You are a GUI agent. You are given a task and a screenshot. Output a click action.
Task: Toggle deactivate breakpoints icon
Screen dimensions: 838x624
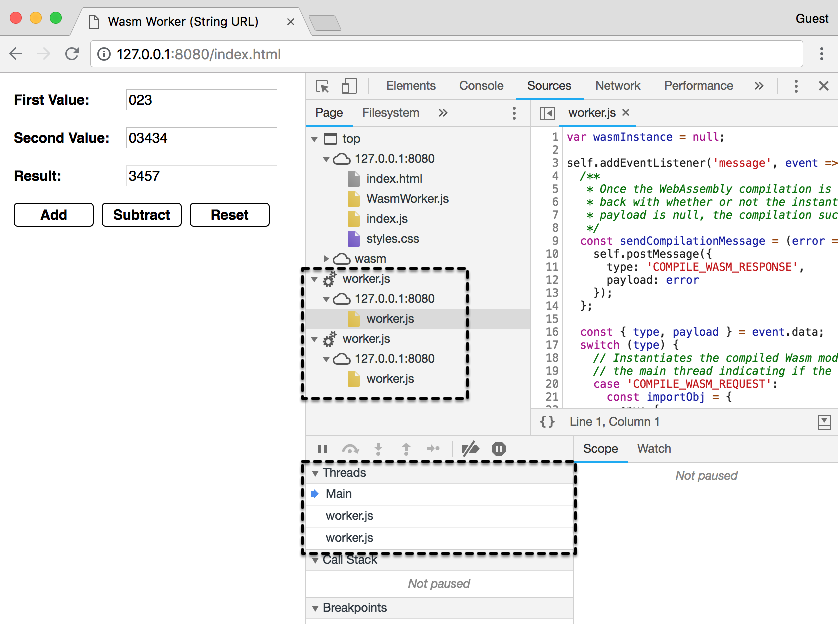click(x=470, y=449)
